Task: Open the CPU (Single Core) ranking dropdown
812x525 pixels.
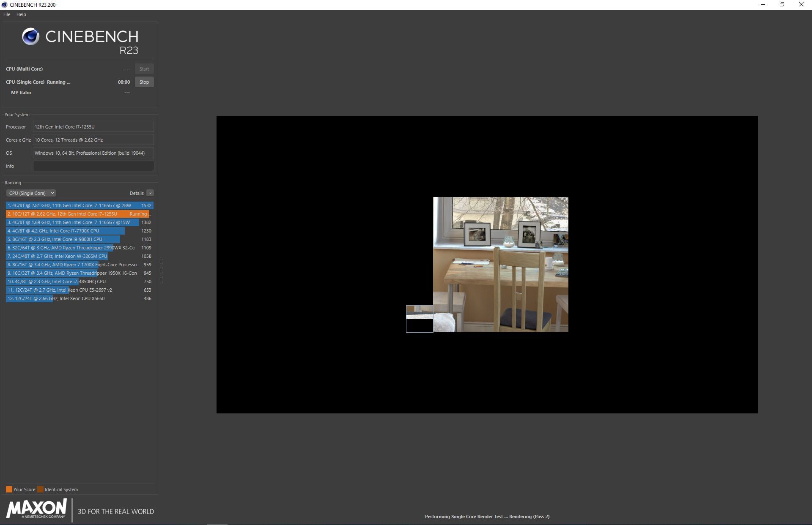Action: point(31,193)
